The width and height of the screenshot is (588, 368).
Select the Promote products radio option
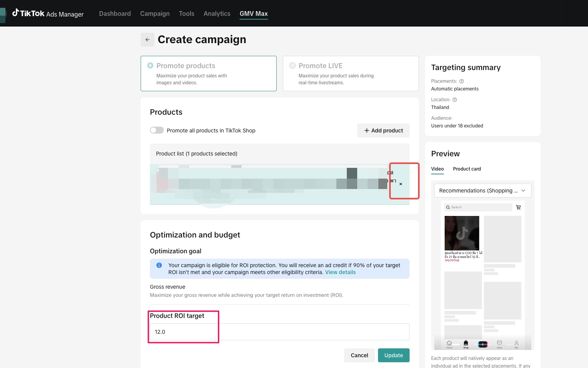(x=150, y=66)
